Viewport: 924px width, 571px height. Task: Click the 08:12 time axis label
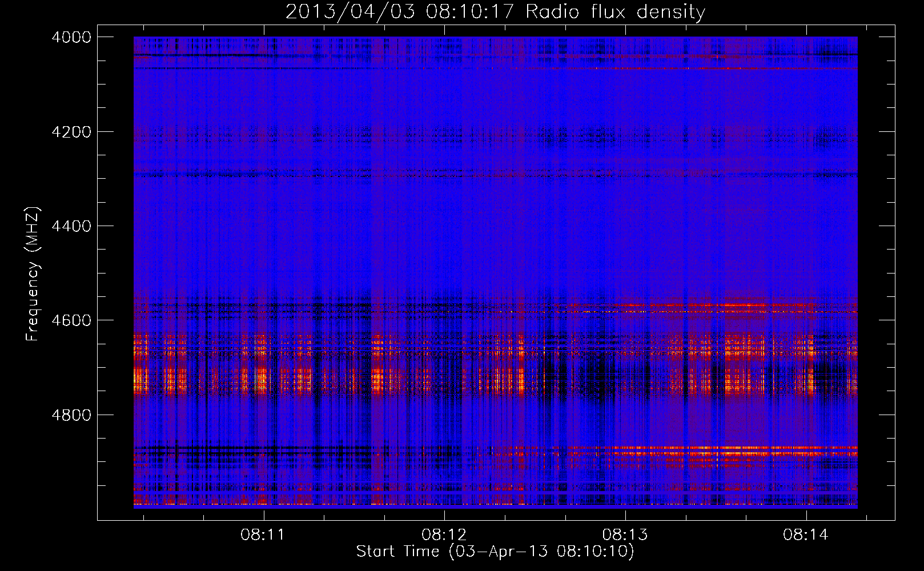tap(444, 535)
